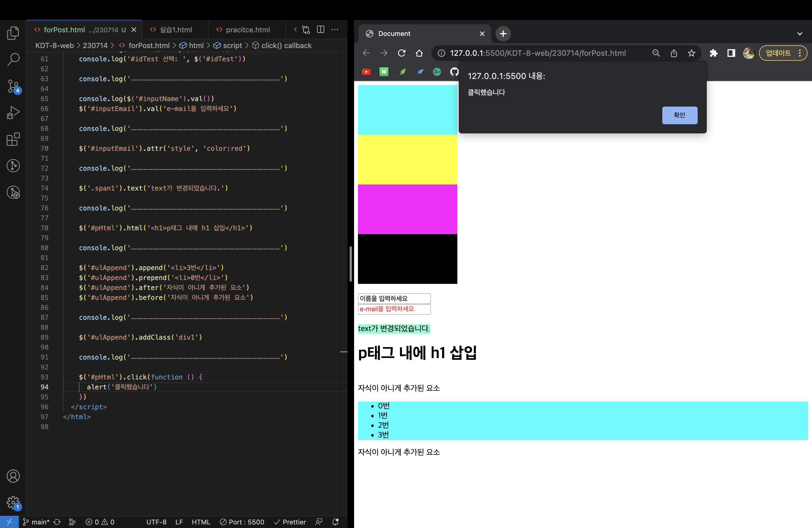Screen dimensions: 812x528
Task: Select the Document browser tab
Action: point(425,33)
